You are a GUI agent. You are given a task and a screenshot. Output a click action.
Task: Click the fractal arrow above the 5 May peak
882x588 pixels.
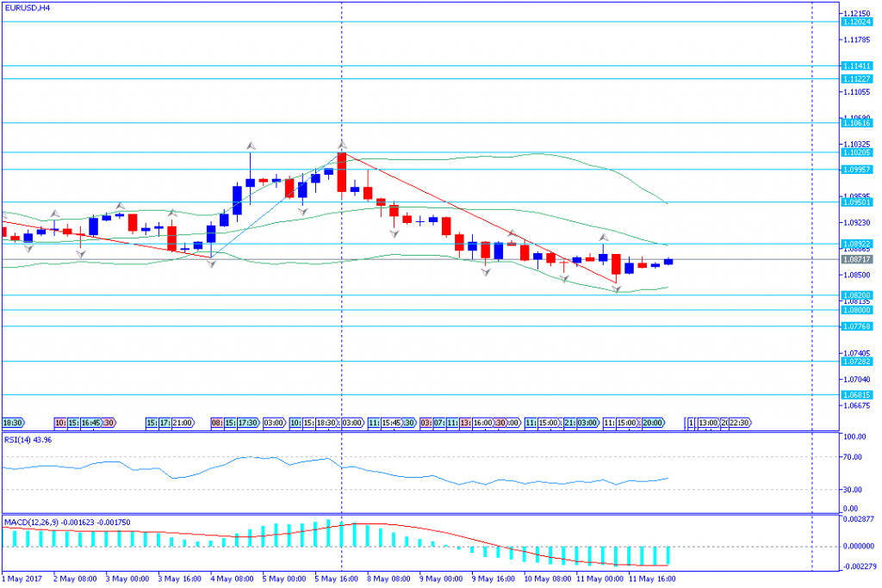pos(342,145)
